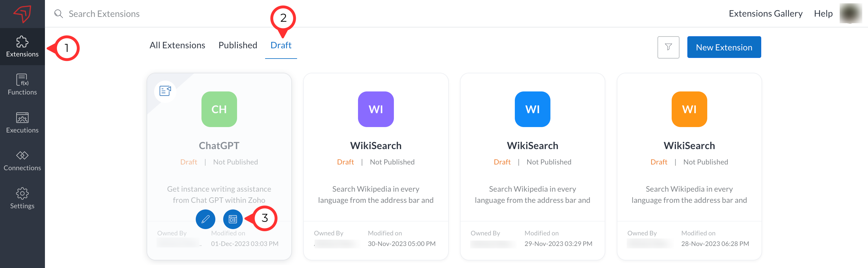The height and width of the screenshot is (268, 868).
Task: Switch to the All Extensions tab
Action: [x=177, y=45]
